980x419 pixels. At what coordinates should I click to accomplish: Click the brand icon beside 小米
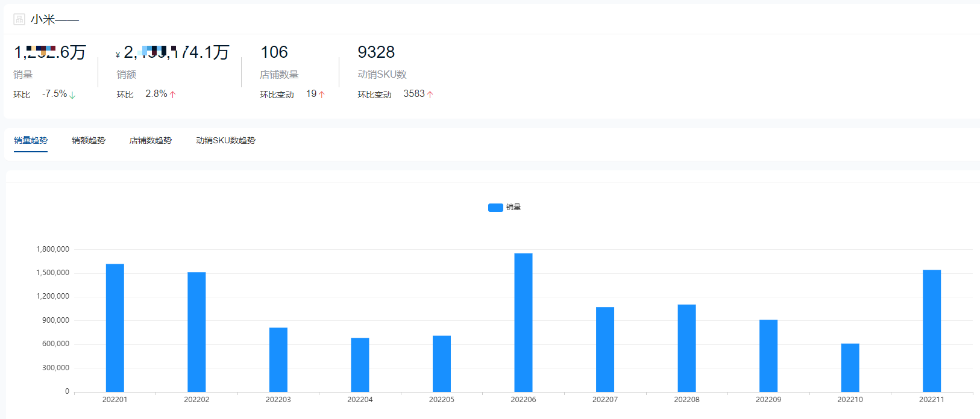click(19, 19)
